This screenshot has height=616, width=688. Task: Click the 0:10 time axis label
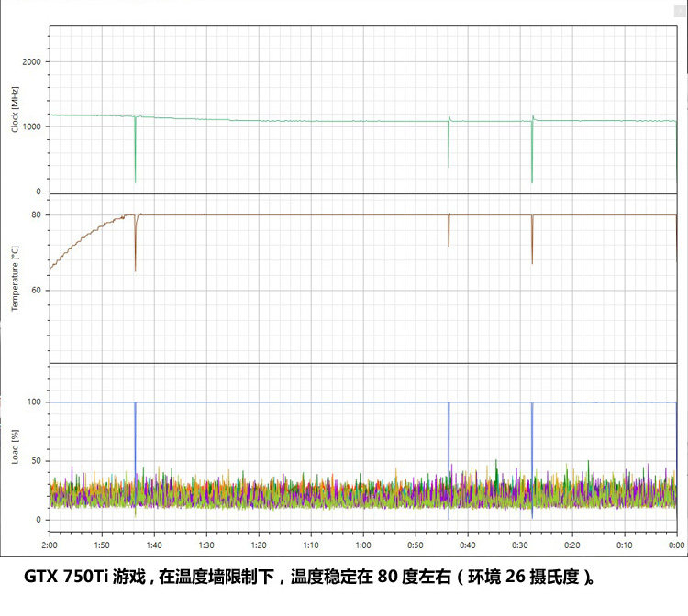coord(625,545)
